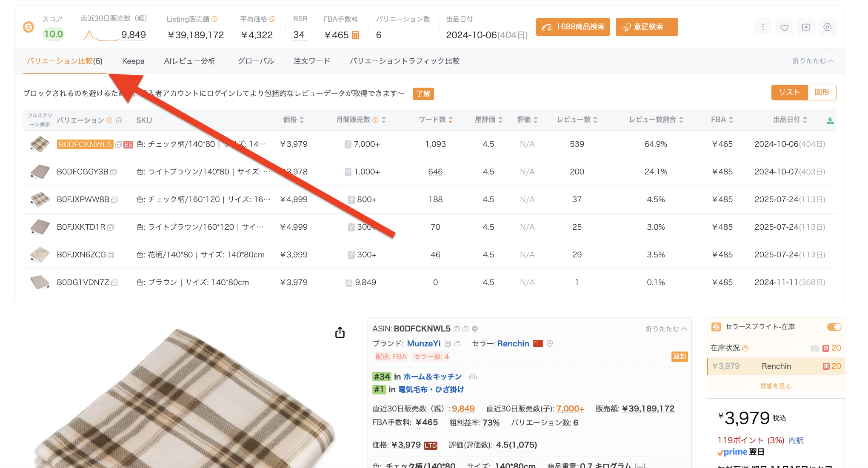
Task: Copy ASIN B0DFCKNWL5 using its copy icon
Action: coord(456,329)
